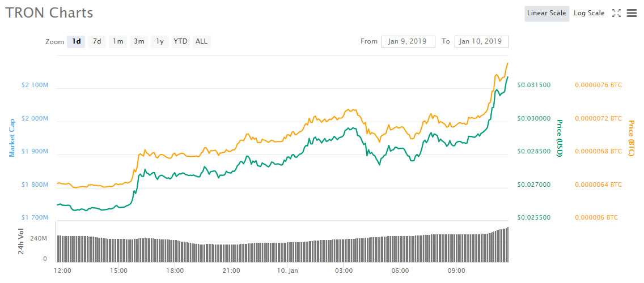644x283 pixels.
Task: Select the 1d zoom range
Action: 77,41
